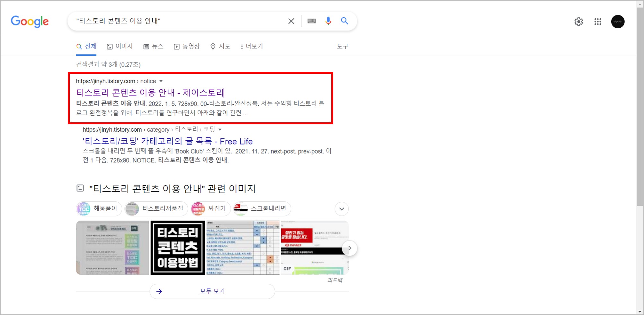Switch to 지도 tab
This screenshot has width=644, height=315.
pyautogui.click(x=220, y=47)
